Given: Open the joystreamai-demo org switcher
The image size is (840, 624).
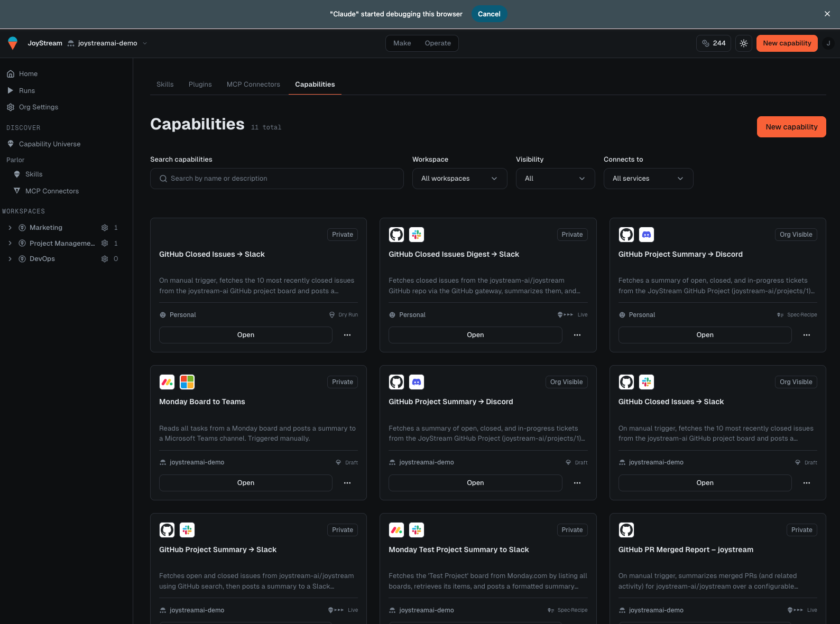Looking at the screenshot, I should click(107, 43).
